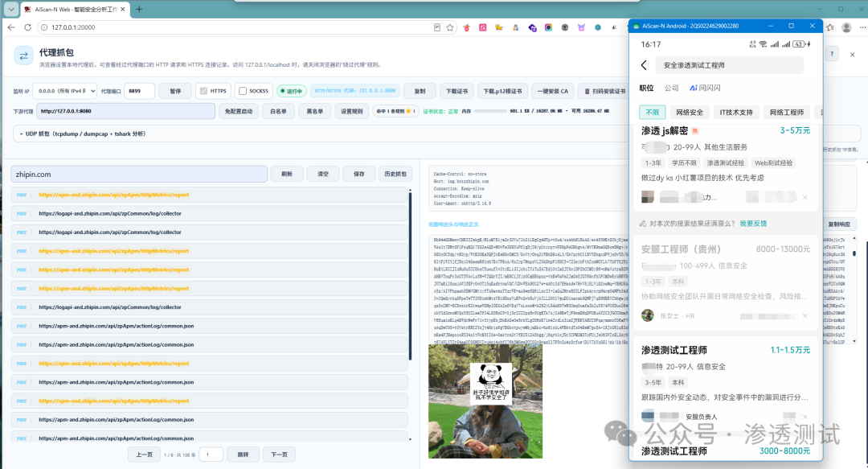Click the 下载证书 button

pos(457,91)
